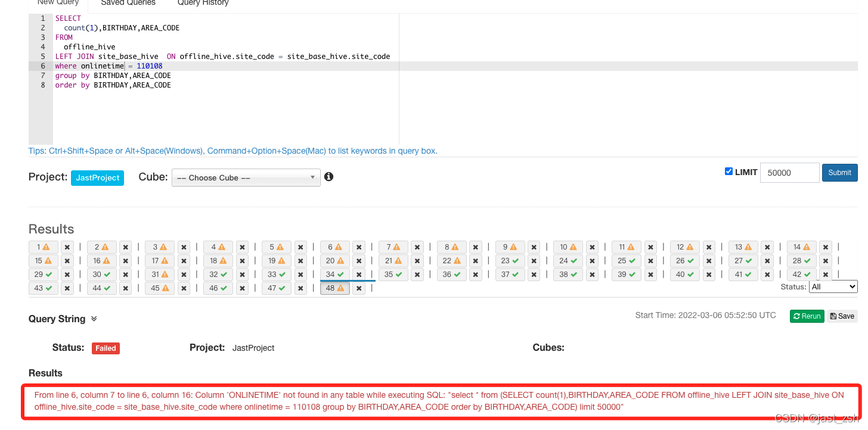
Task: Click the ONLINETIME error message text
Action: (x=439, y=401)
